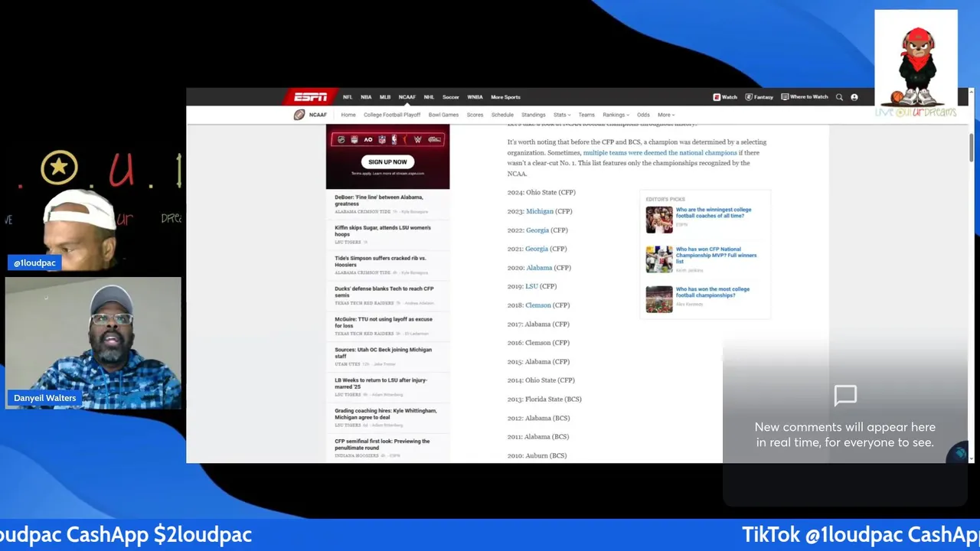980x551 pixels.
Task: Open 'Who has won the most college football championships' article
Action: 713,292
